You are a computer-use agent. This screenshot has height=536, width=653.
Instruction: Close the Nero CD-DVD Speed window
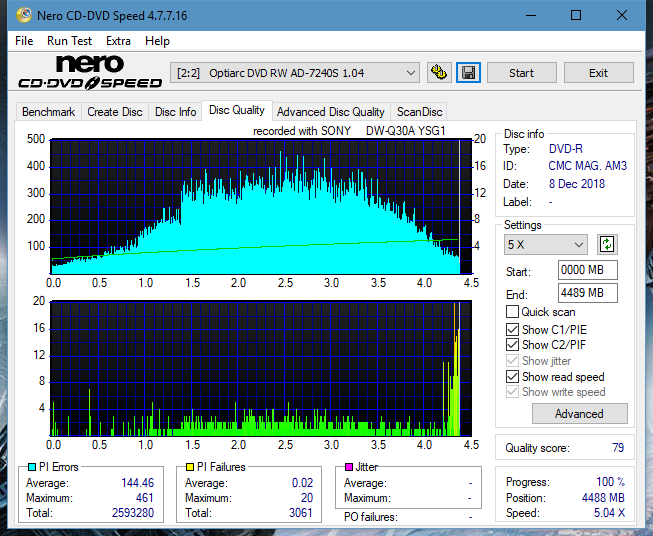tap(622, 15)
